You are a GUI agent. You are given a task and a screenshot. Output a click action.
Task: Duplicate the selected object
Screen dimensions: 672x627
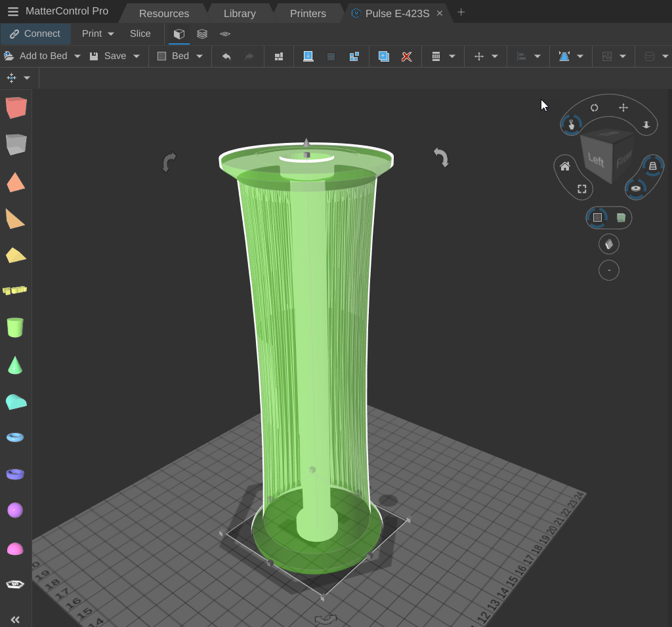tap(383, 56)
